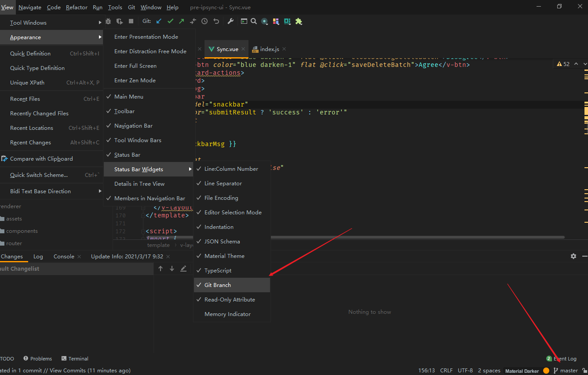Click Previous Change up arrow in Git panel
The width and height of the screenshot is (588, 375).
161,268
